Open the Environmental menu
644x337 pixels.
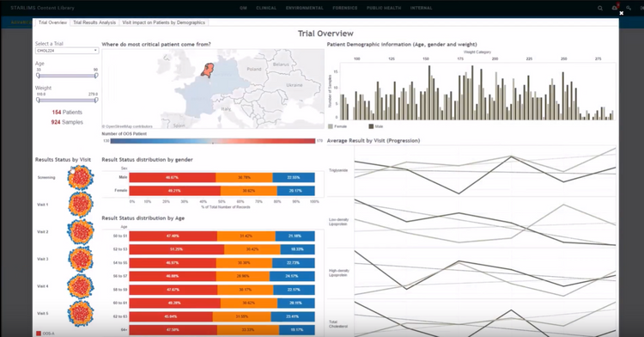tap(304, 8)
